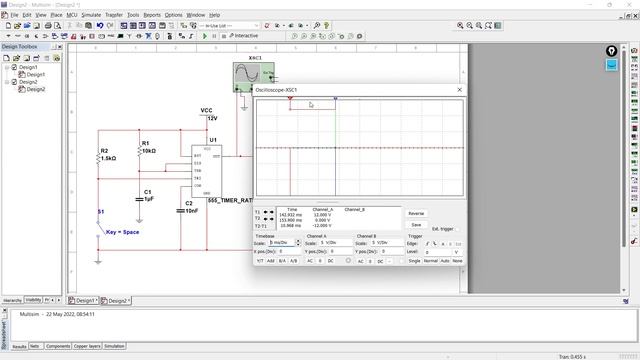
Task: Click the Place source component icon
Action: click(8, 36)
